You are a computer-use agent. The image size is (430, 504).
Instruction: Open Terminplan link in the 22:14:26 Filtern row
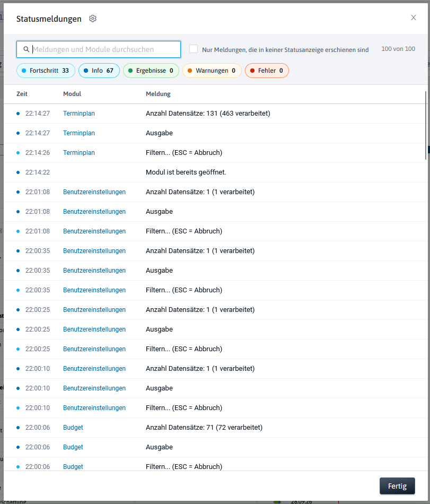pyautogui.click(x=78, y=153)
